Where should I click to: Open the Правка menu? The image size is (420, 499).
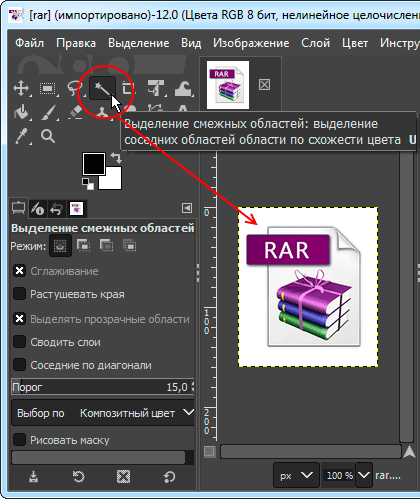(x=76, y=43)
